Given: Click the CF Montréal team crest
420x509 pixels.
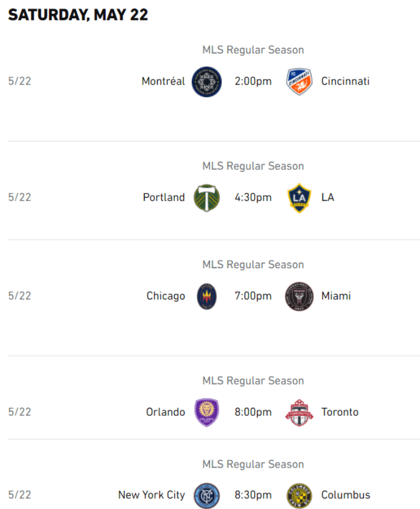Looking at the screenshot, I should (207, 81).
